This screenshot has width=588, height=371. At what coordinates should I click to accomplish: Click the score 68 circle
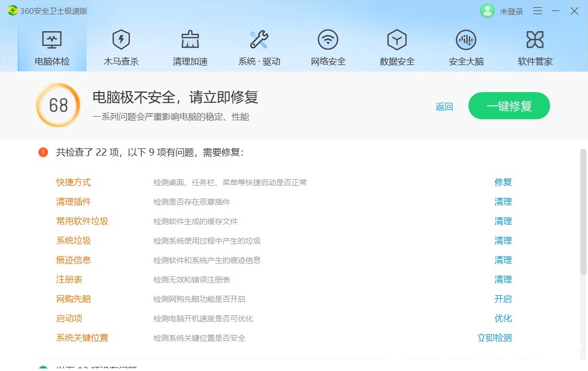(x=58, y=105)
